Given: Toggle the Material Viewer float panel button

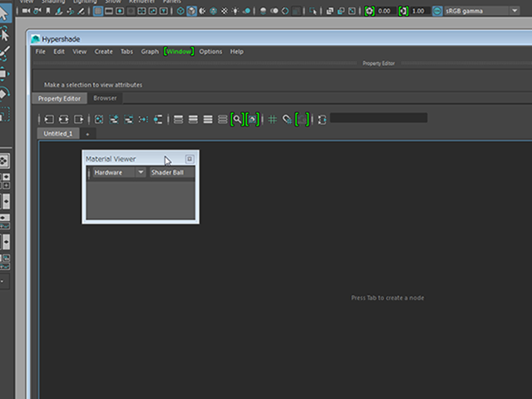Looking at the screenshot, I should click(x=190, y=159).
